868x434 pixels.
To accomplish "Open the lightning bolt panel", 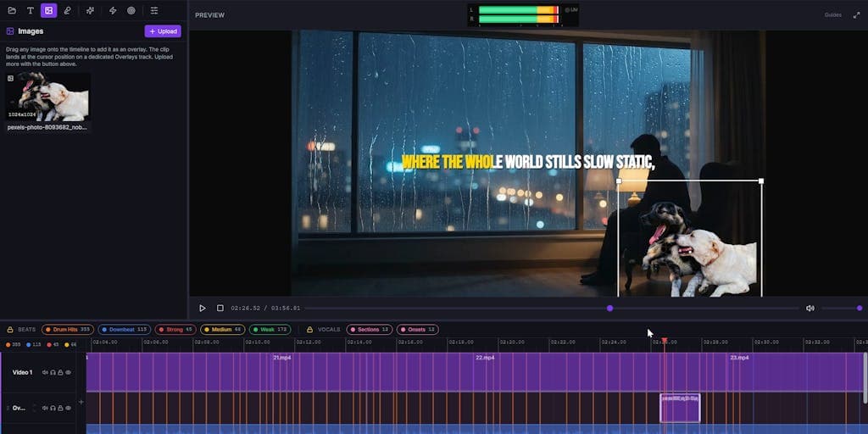I will click(113, 10).
